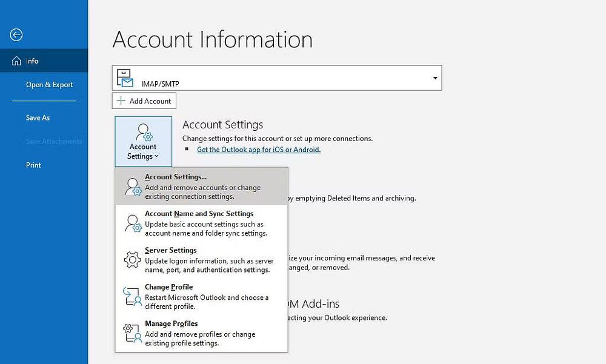This screenshot has height=364, width=606.
Task: Click the icon beside Account Settings... menu entry
Action: click(133, 187)
